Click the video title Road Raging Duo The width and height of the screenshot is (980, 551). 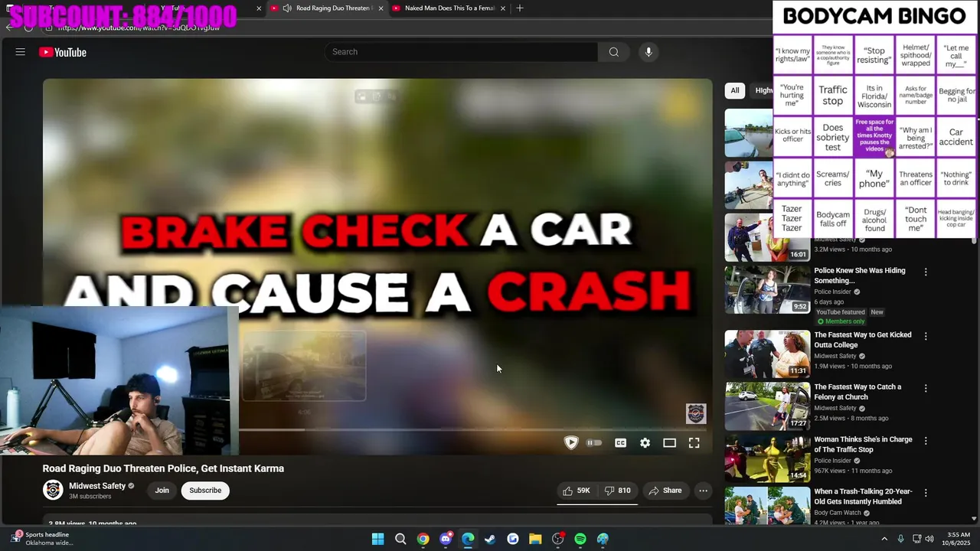coord(163,468)
